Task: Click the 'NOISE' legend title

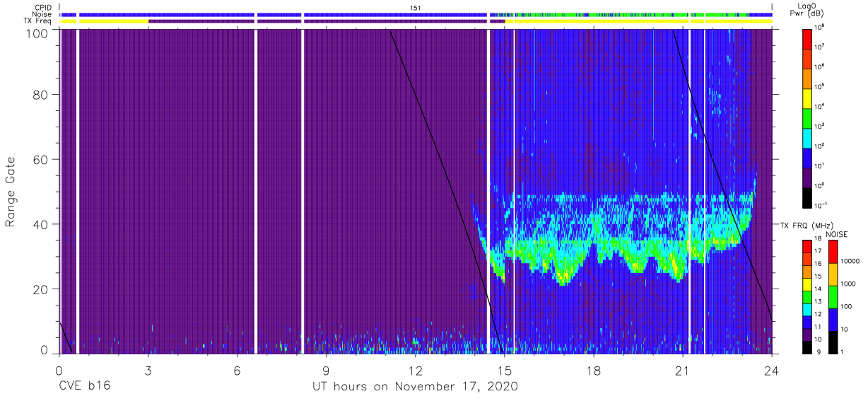Action: pos(837,233)
